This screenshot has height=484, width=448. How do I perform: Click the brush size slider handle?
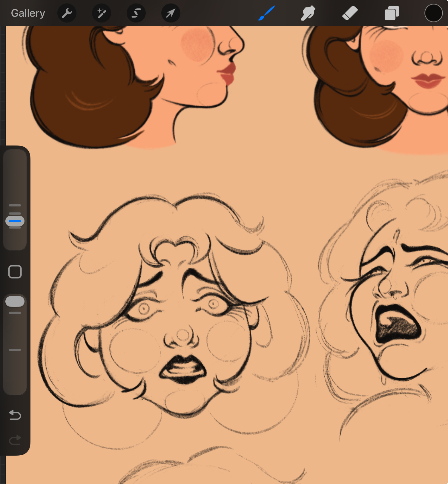coord(15,221)
